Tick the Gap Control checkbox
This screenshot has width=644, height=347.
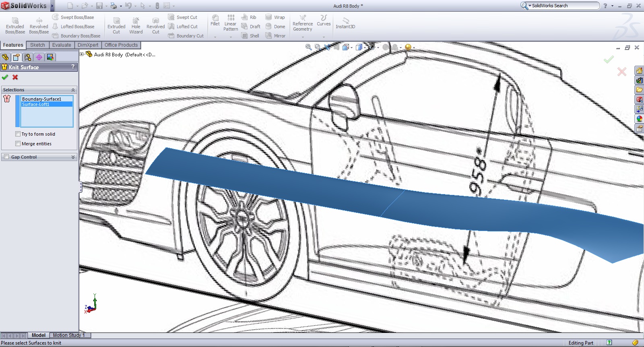click(x=6, y=157)
